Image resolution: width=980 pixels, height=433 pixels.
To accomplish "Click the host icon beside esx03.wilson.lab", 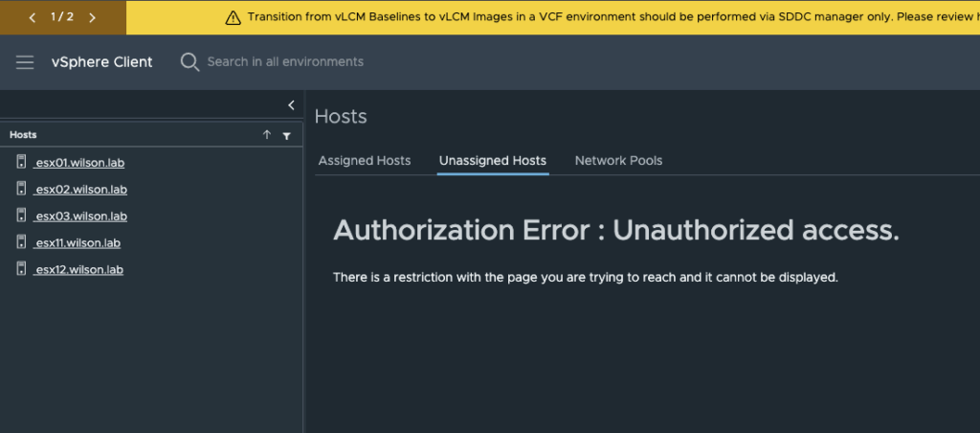I will click(x=21, y=216).
